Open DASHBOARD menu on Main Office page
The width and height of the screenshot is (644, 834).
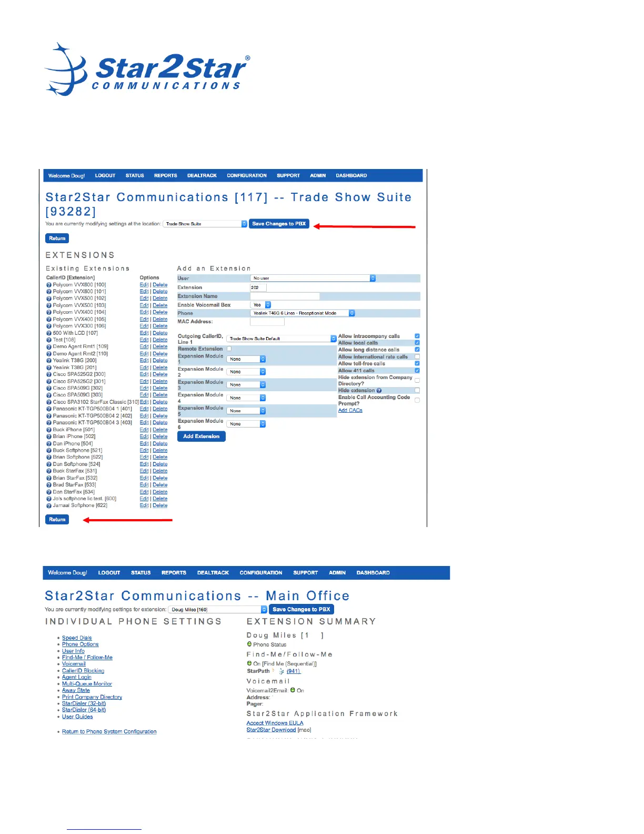coord(373,573)
